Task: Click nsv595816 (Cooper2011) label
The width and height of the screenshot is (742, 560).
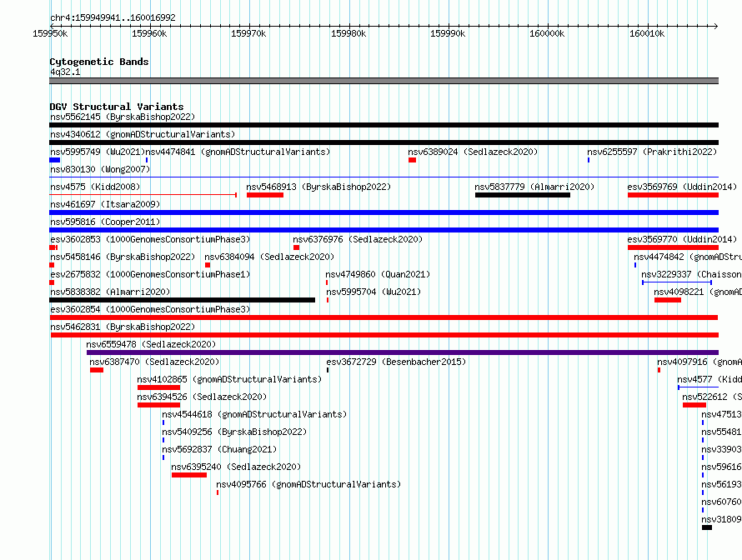Action: click(x=105, y=222)
